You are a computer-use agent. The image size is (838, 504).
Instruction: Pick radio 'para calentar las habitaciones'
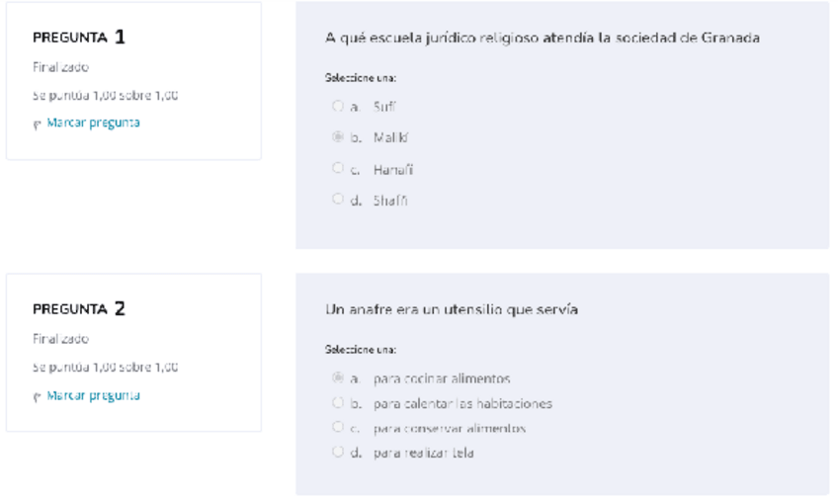(338, 403)
